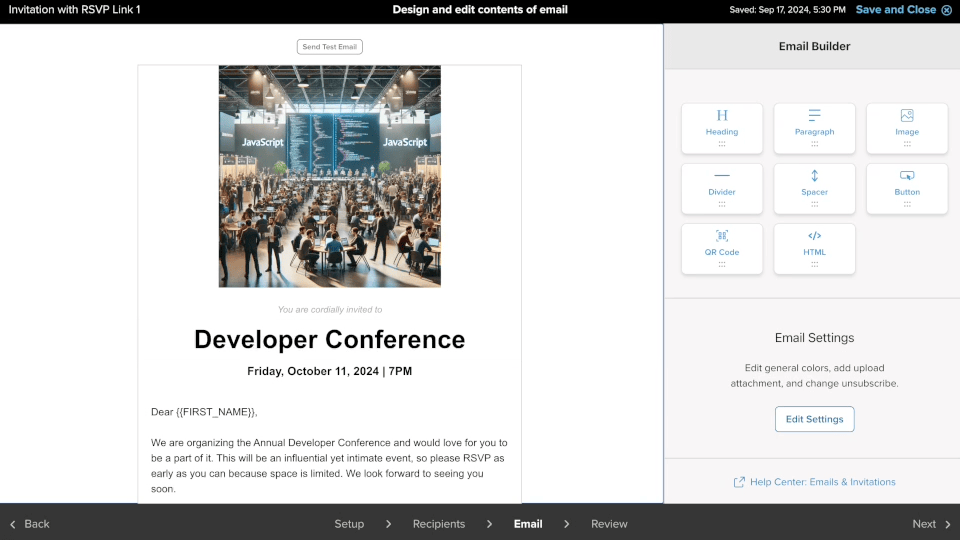Add a Paragraph block to the email
Viewport: 960px width, 540px height.
pyautogui.click(x=814, y=128)
